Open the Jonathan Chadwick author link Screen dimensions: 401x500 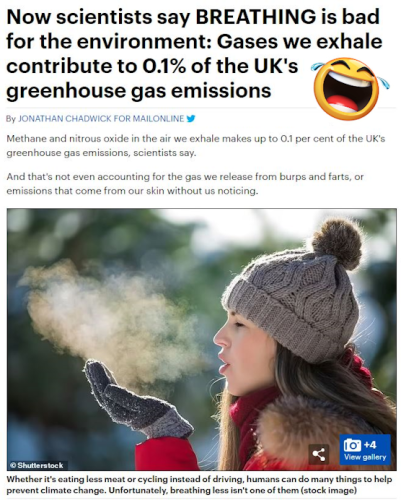coord(65,118)
